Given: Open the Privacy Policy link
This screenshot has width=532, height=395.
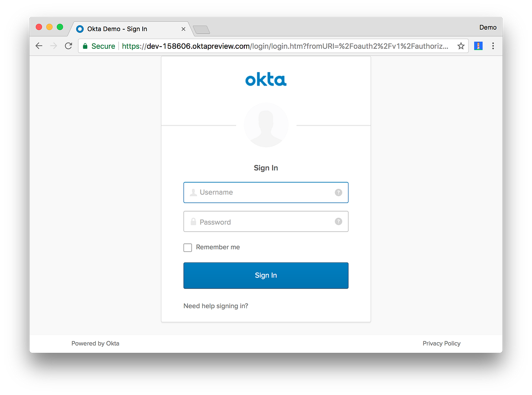Looking at the screenshot, I should [442, 343].
